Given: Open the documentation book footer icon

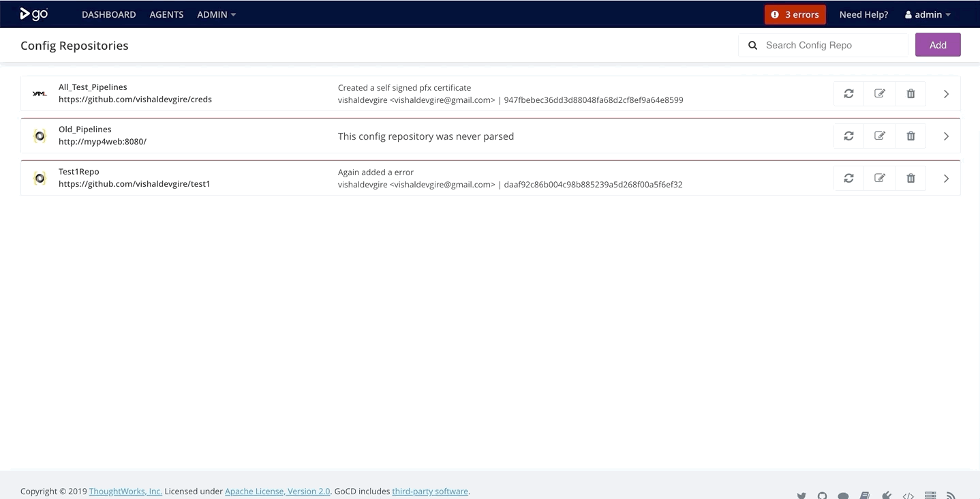Looking at the screenshot, I should [x=865, y=496].
